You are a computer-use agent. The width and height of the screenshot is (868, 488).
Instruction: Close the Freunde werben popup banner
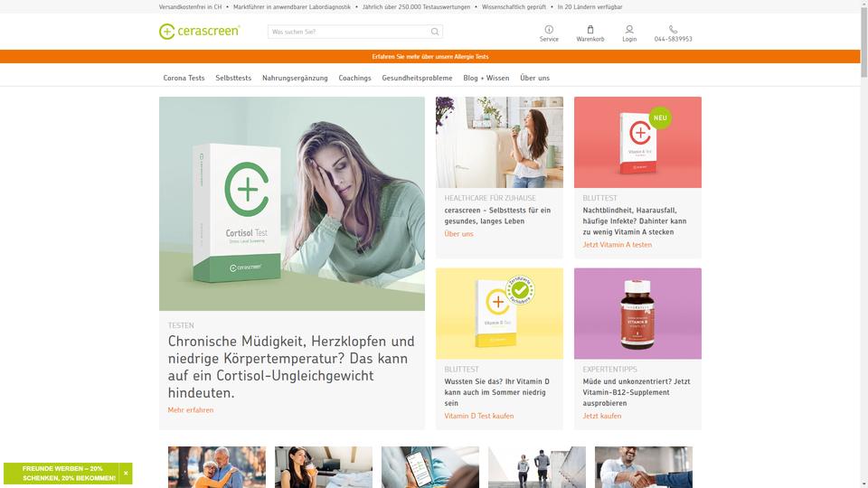coord(126,473)
